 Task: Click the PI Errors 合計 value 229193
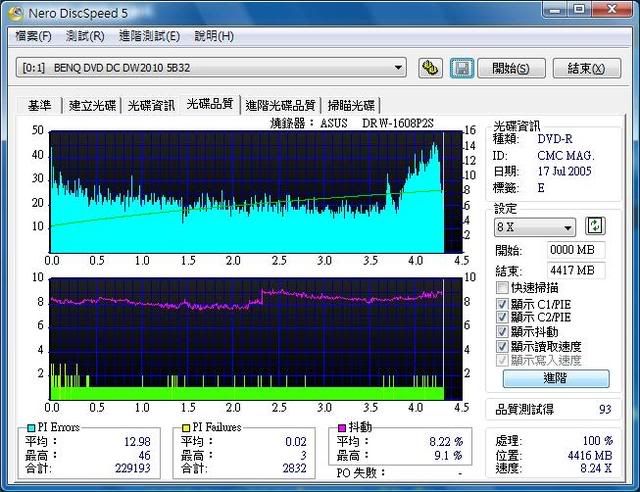pyautogui.click(x=133, y=468)
